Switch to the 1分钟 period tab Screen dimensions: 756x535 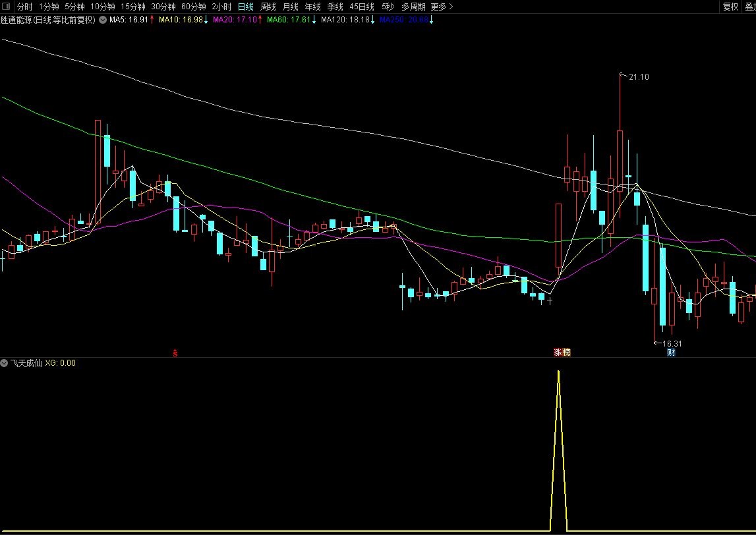49,7
